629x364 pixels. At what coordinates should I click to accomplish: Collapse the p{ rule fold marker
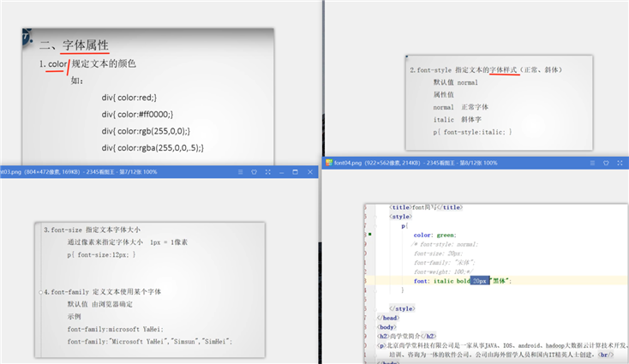[x=375, y=226]
